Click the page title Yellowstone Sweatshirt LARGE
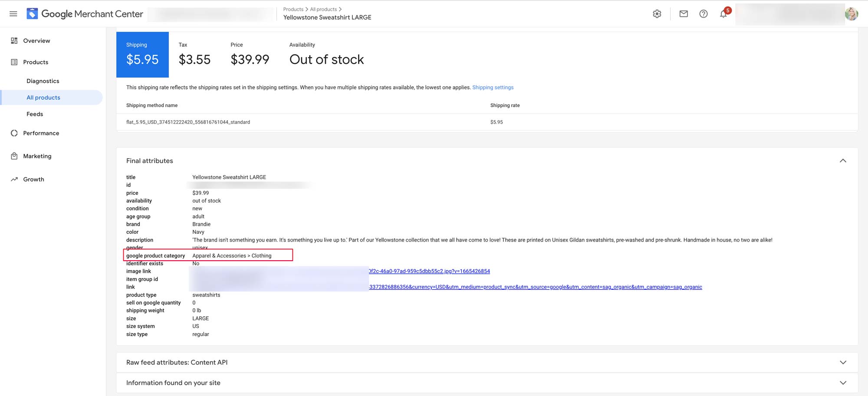 point(327,17)
